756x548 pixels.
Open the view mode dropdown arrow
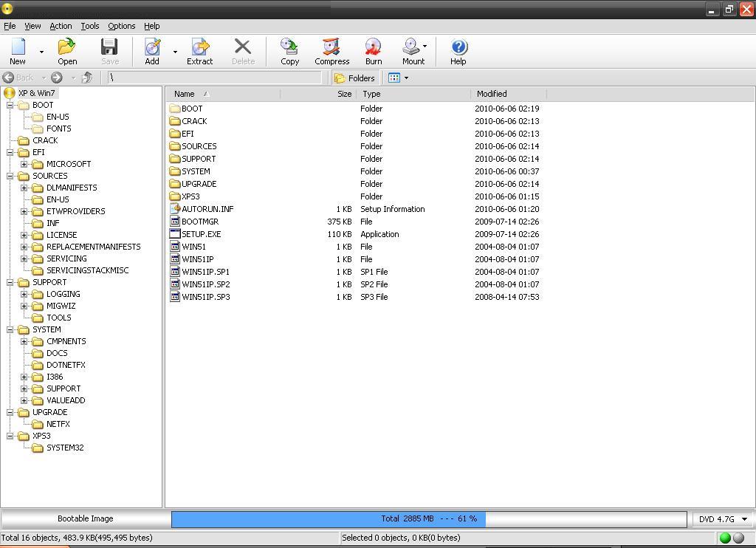tap(407, 78)
